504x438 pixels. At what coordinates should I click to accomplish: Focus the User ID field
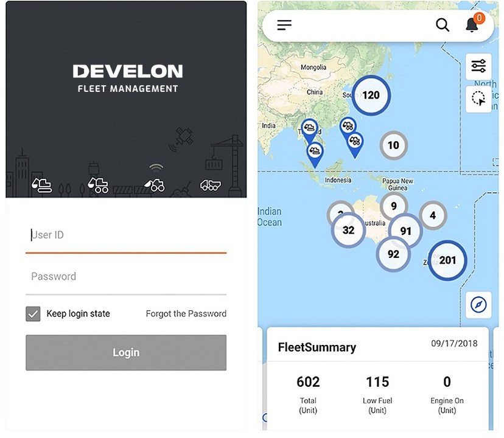[x=126, y=235]
